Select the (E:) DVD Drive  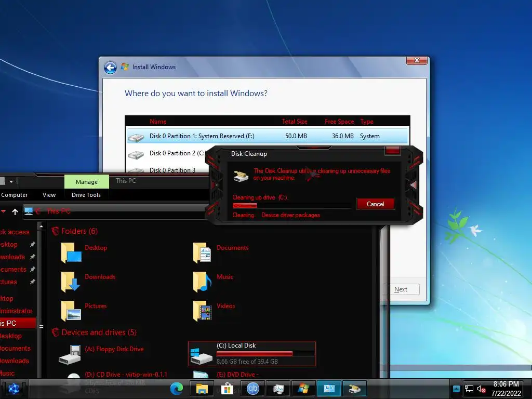pyautogui.click(x=225, y=375)
